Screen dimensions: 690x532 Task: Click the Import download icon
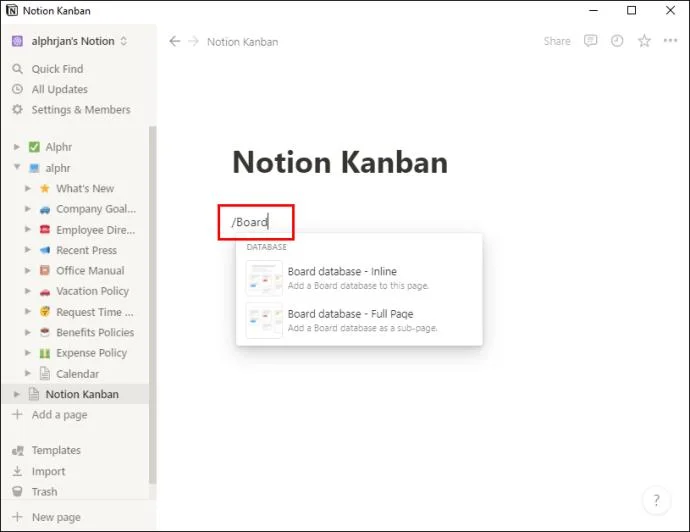(x=17, y=471)
